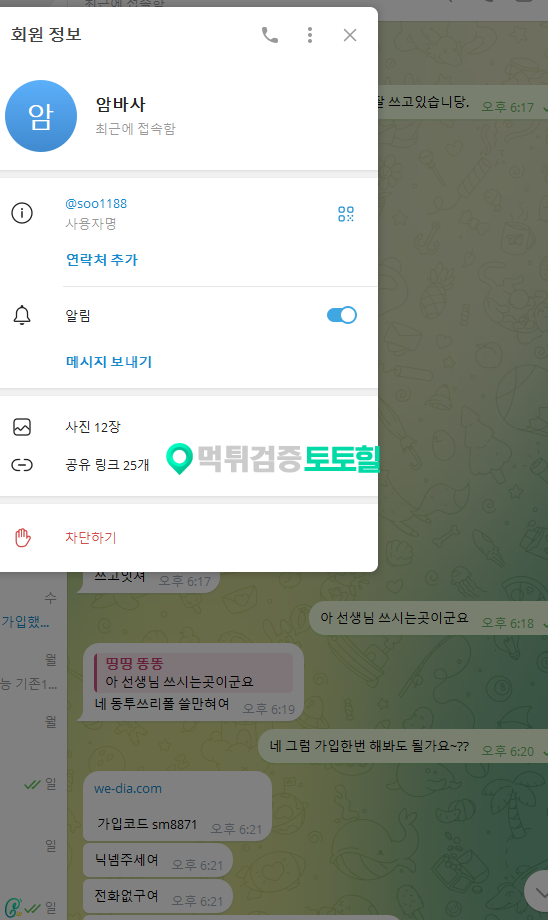
Task: Copy the @soo1188 username
Action: coord(96,204)
